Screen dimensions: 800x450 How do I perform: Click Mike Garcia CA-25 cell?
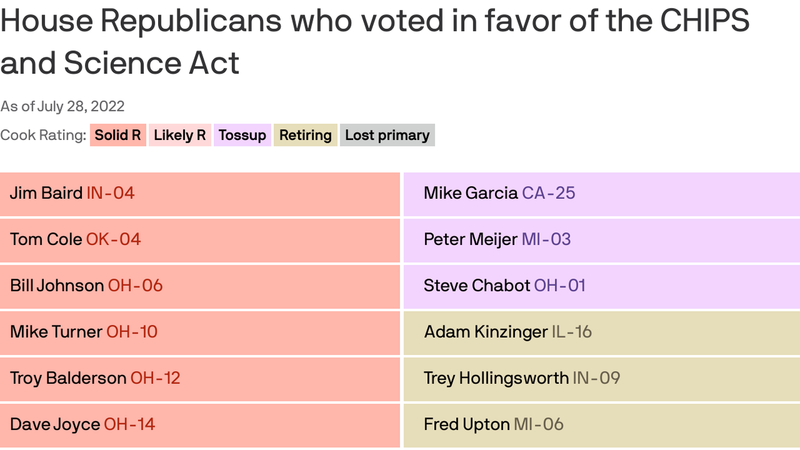click(x=601, y=193)
